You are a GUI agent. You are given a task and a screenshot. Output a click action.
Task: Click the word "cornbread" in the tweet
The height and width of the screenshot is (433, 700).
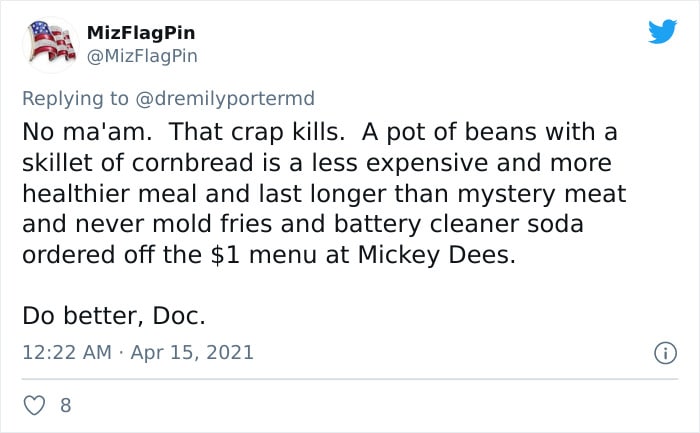[x=192, y=163]
